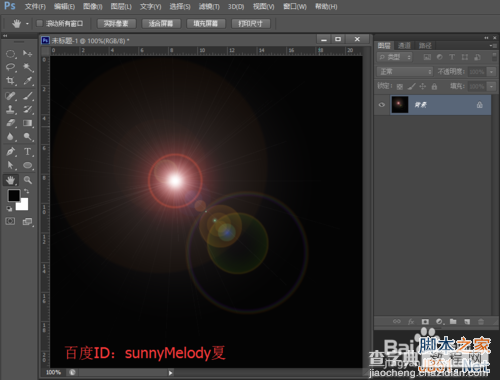Open the blend mode dropdown

click(x=405, y=71)
